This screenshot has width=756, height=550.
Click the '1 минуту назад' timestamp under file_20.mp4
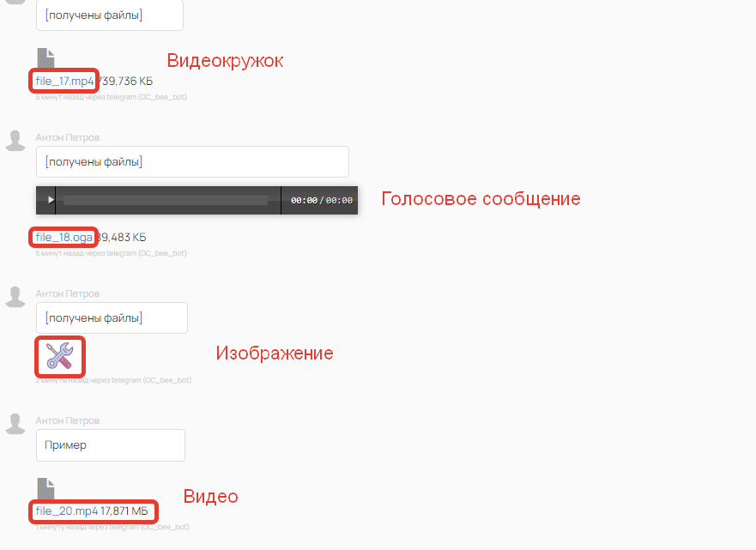tap(112, 527)
